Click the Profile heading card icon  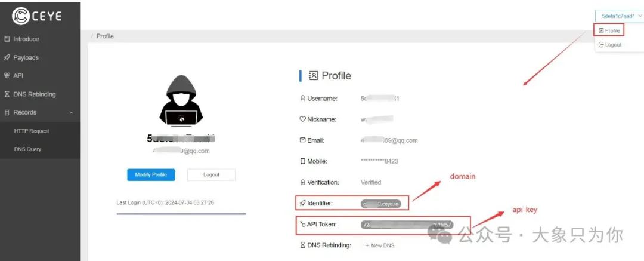point(314,76)
